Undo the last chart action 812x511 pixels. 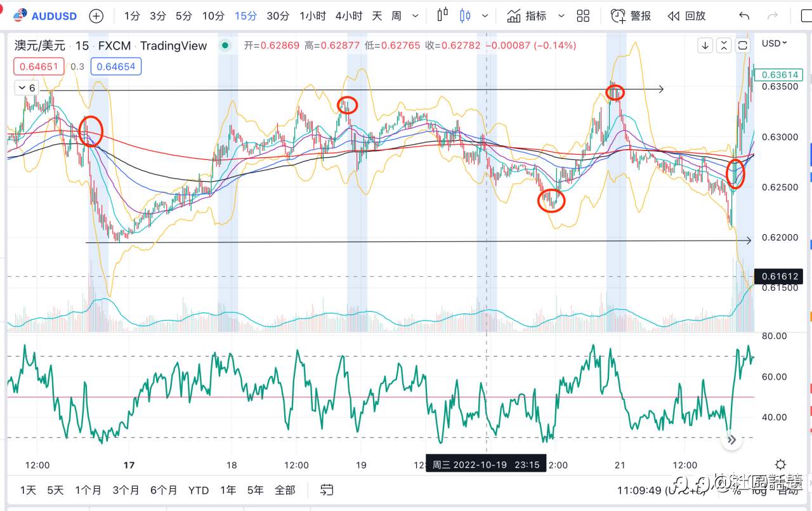[x=744, y=16]
